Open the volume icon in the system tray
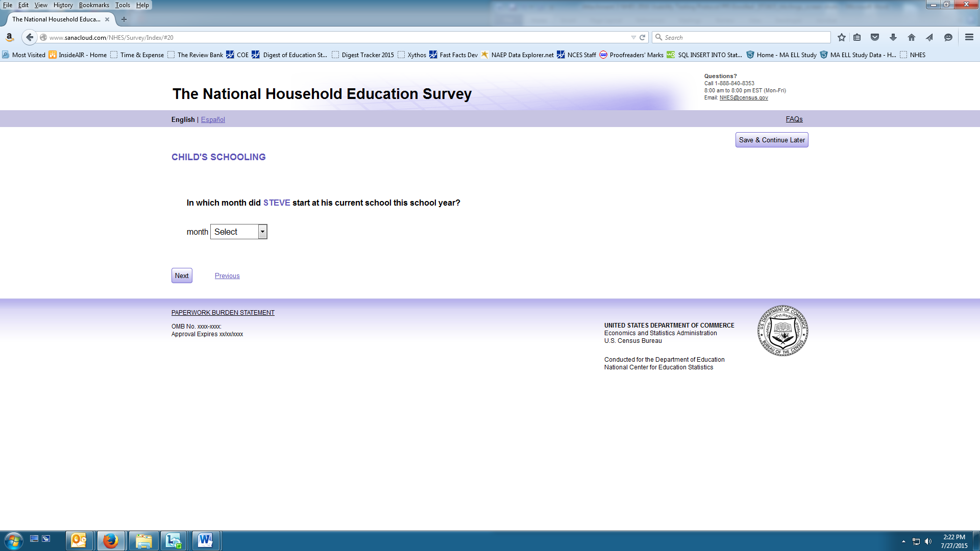The image size is (980, 551). point(928,541)
